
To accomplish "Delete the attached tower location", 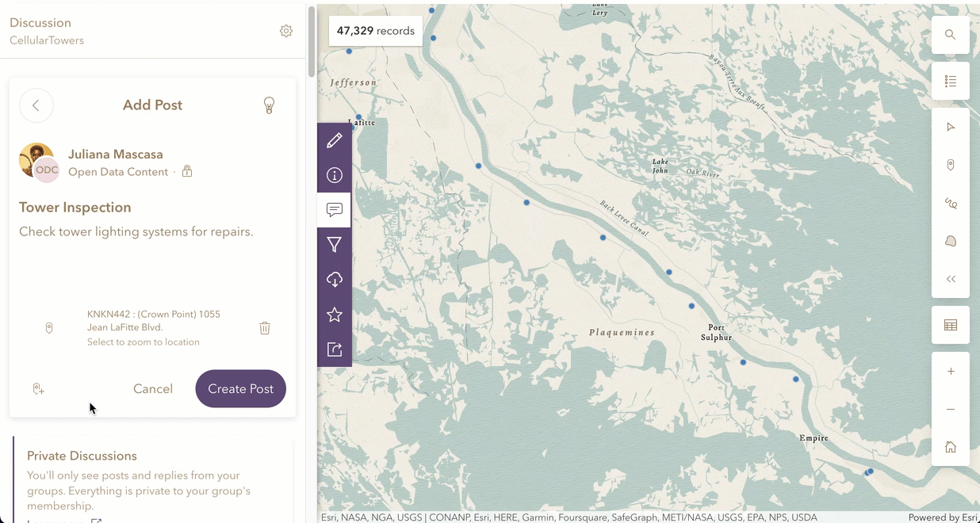I will 265,328.
